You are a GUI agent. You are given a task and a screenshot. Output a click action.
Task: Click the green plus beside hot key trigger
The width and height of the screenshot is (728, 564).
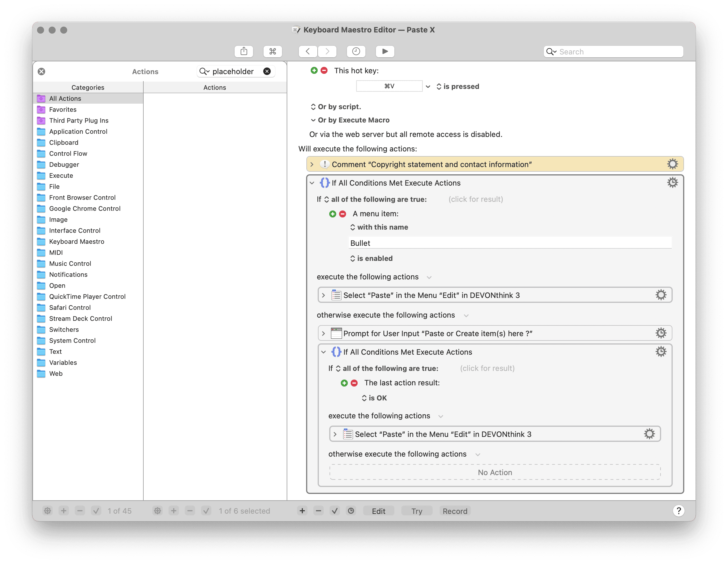[314, 70]
